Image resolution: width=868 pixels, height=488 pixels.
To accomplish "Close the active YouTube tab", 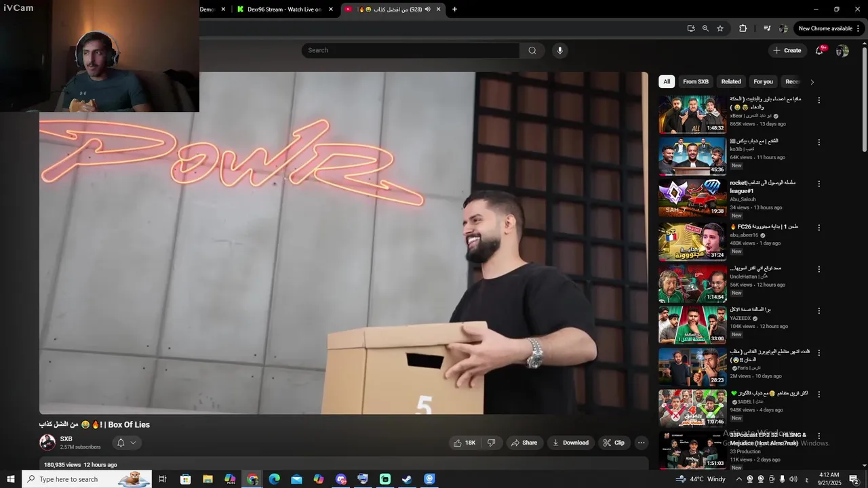I will pyautogui.click(x=438, y=9).
